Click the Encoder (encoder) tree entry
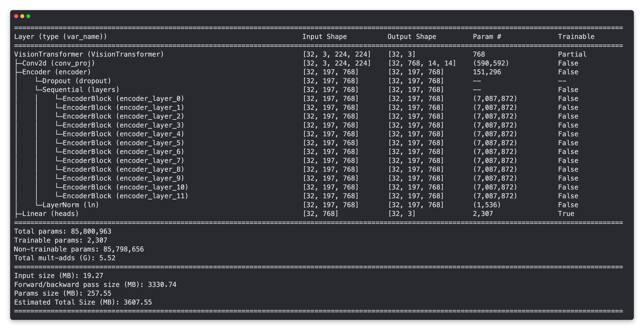The image size is (644, 330). pyautogui.click(x=56, y=72)
